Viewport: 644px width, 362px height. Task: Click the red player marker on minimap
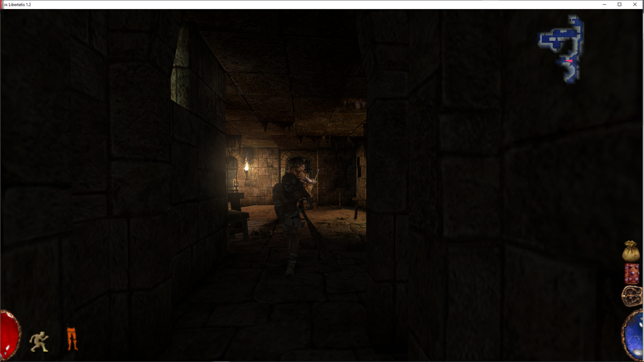pyautogui.click(x=569, y=61)
